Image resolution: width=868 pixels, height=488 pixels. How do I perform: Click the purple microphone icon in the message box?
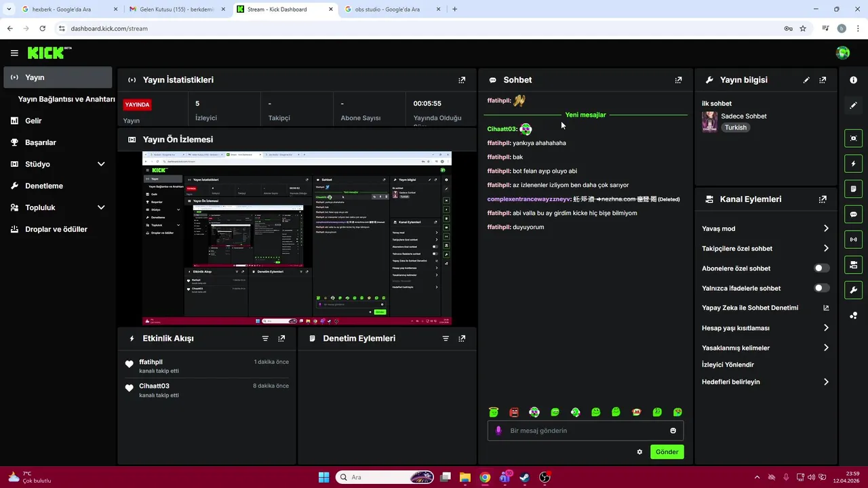click(x=498, y=430)
